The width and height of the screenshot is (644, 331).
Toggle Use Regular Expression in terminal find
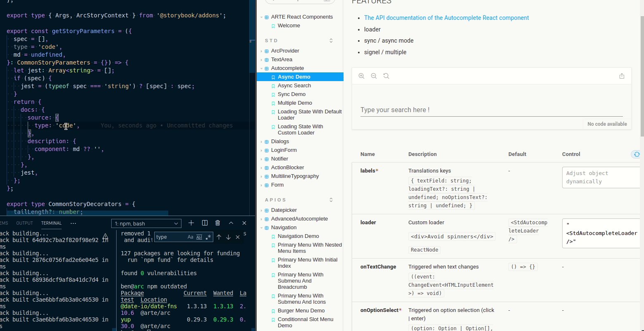point(208,237)
